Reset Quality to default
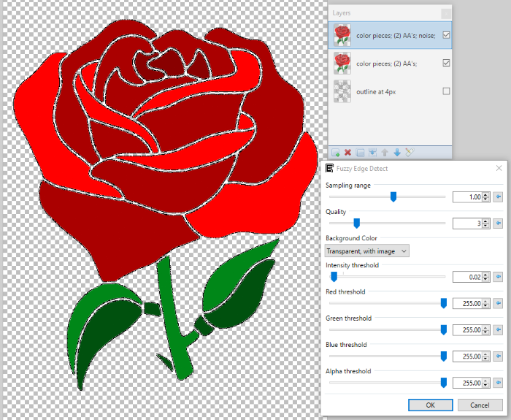The height and width of the screenshot is (420, 511). tap(498, 224)
